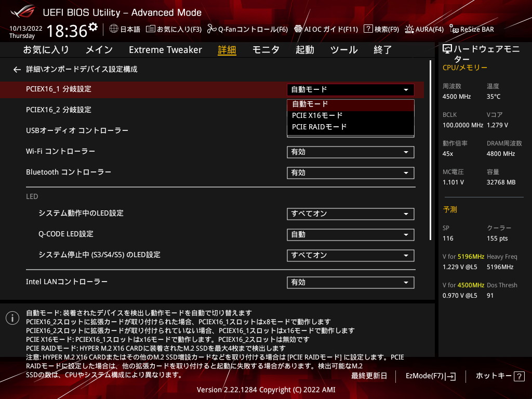
Task: Click the ROG logo icon
Action: coord(23,12)
